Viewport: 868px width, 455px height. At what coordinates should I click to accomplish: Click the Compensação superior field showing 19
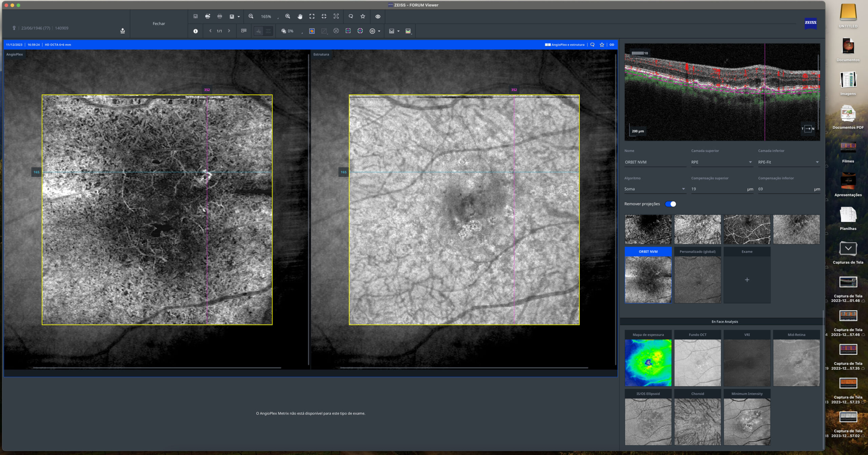(722, 189)
